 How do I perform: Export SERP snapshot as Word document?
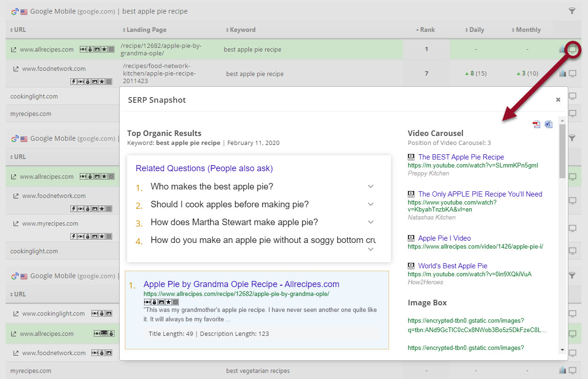(549, 124)
